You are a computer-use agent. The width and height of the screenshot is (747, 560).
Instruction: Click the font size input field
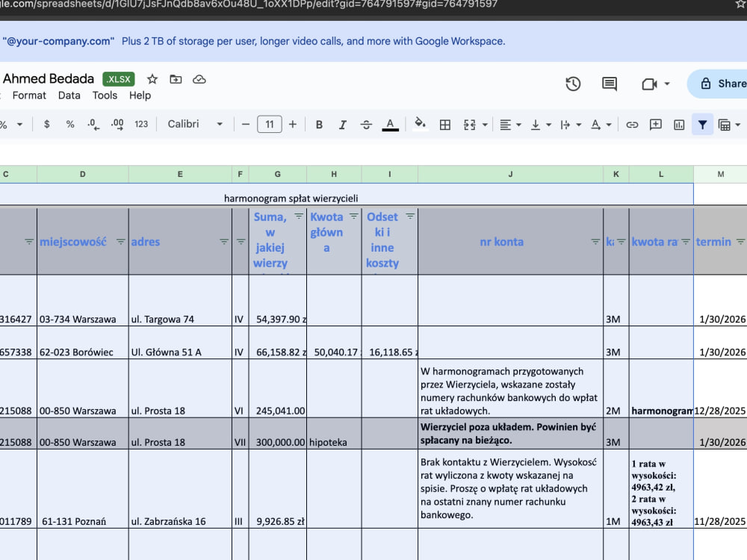[269, 124]
